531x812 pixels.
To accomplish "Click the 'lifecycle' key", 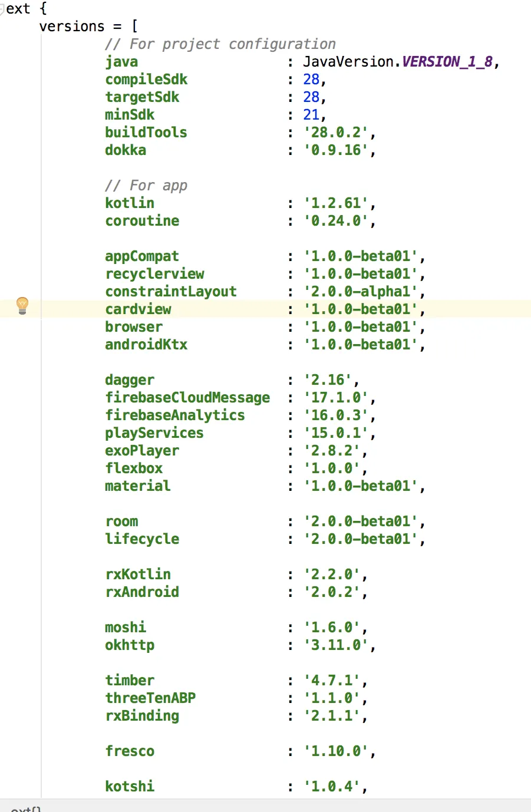I will pos(142,539).
